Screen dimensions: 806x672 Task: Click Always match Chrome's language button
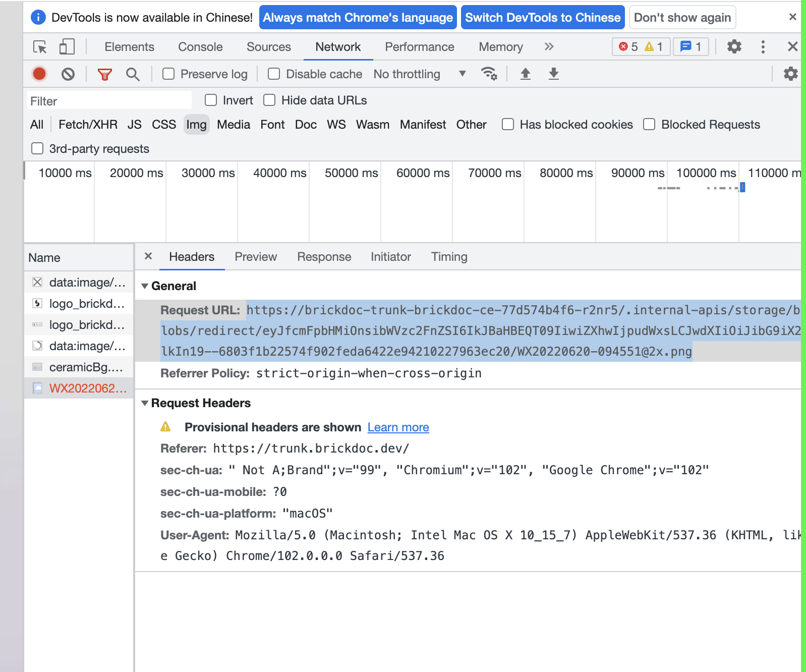pyautogui.click(x=358, y=18)
